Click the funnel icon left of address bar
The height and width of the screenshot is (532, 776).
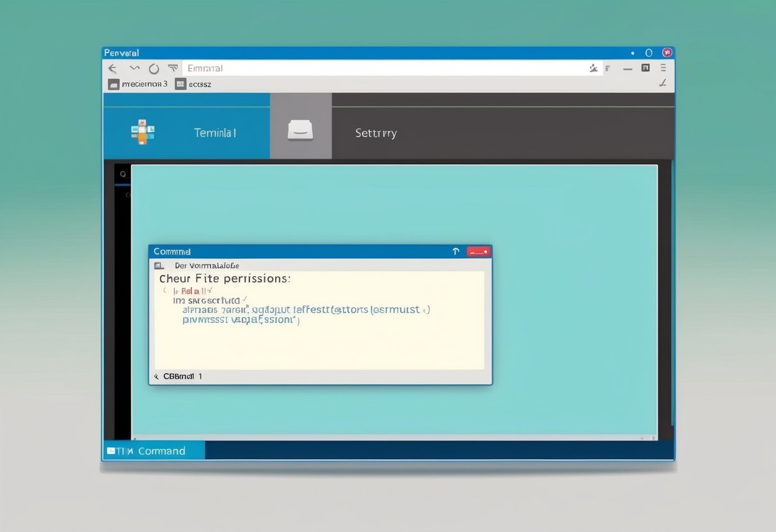pos(172,68)
